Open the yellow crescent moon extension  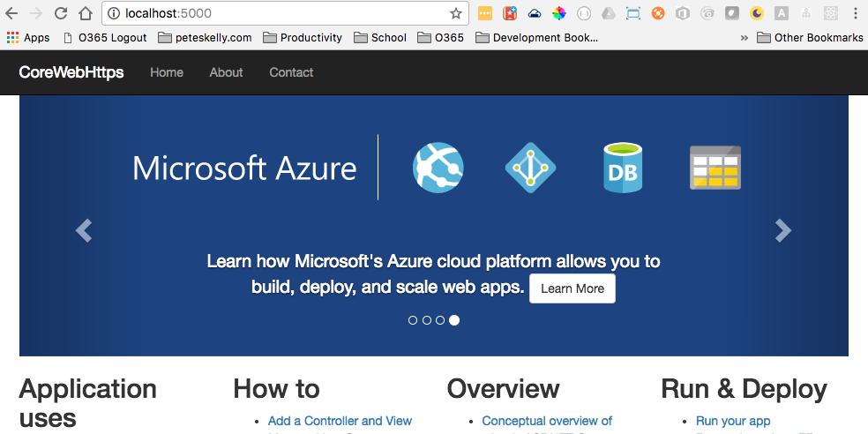click(757, 13)
